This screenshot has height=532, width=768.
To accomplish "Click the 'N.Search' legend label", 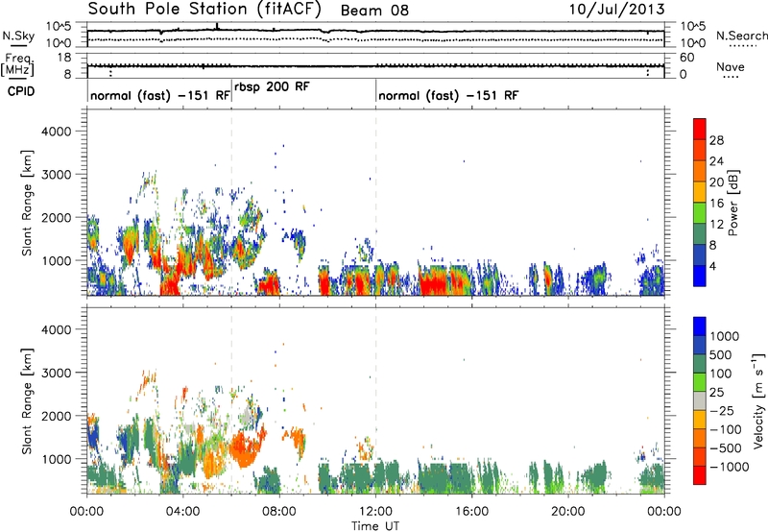I will tap(741, 36).
